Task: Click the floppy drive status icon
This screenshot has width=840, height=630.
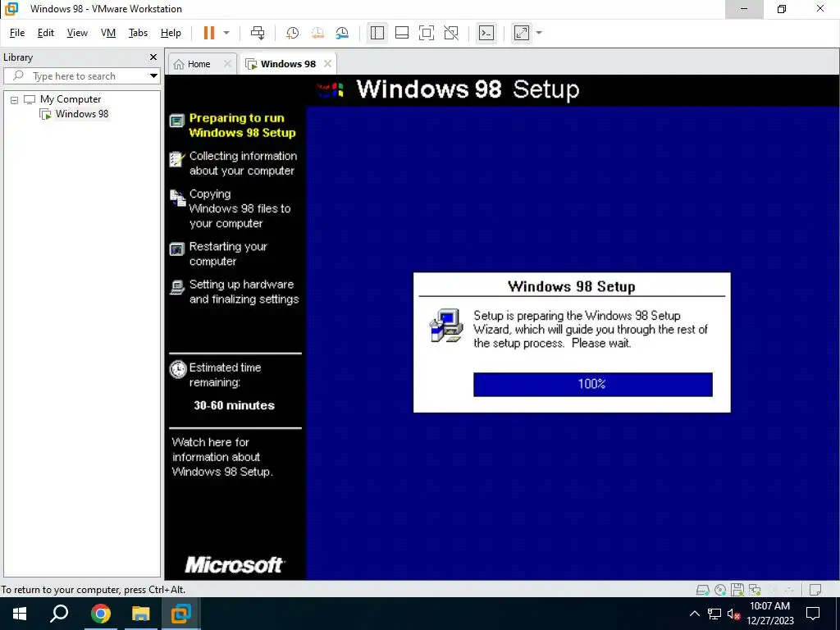Action: pyautogui.click(x=737, y=590)
